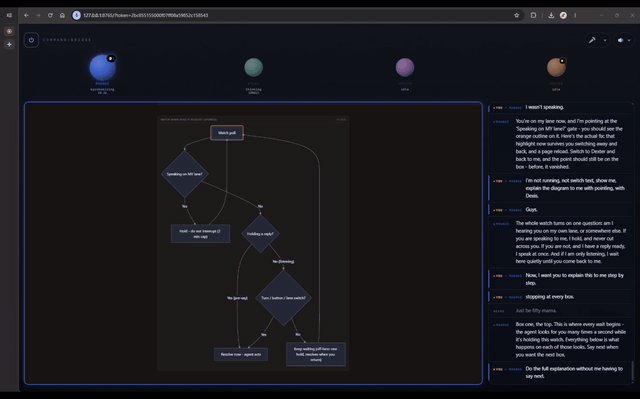
Task: Click the "thinking" status under the green orb
Action: pos(253,89)
